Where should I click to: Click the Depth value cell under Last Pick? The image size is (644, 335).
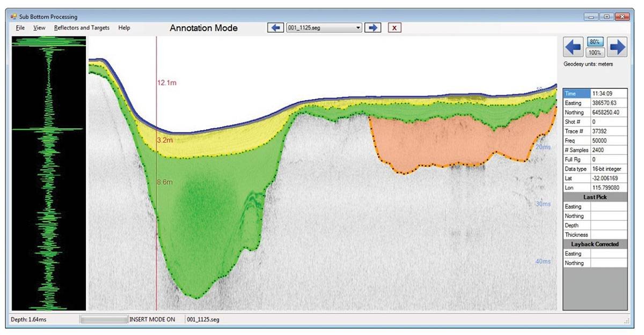click(x=609, y=226)
